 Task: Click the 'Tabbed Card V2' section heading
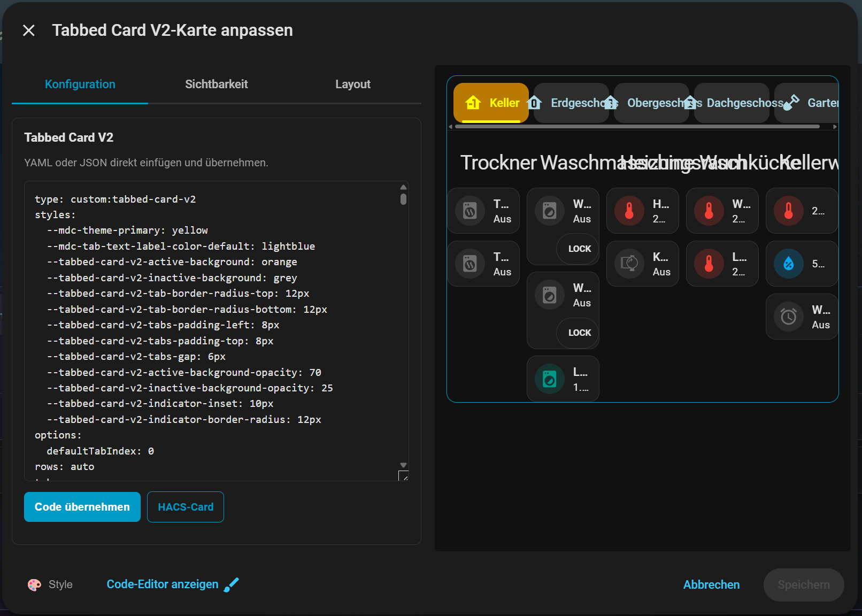click(x=69, y=137)
